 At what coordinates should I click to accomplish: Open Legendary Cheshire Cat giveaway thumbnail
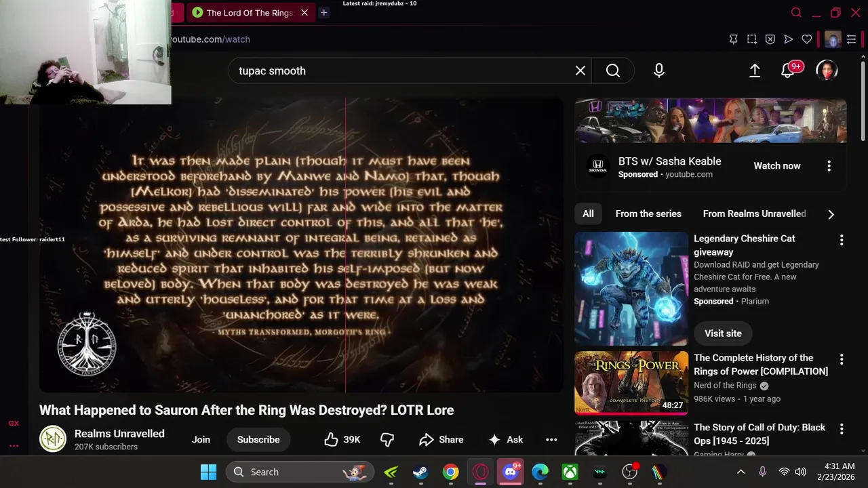[631, 289]
